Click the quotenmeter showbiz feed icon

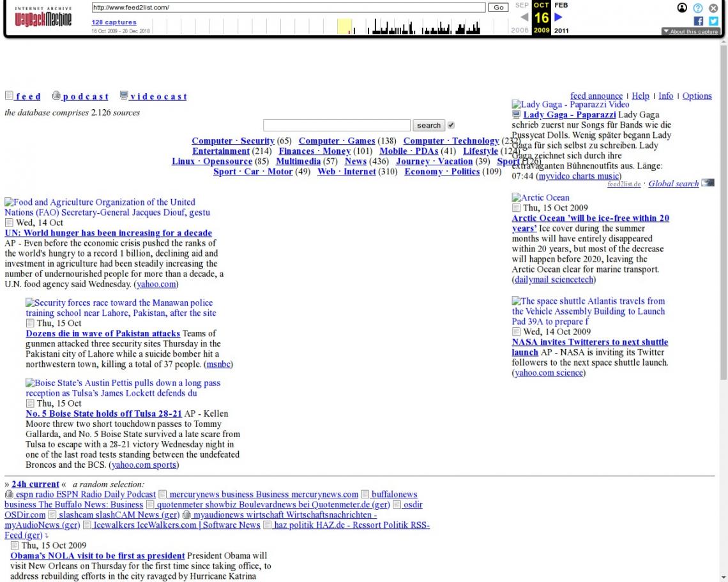(150, 505)
